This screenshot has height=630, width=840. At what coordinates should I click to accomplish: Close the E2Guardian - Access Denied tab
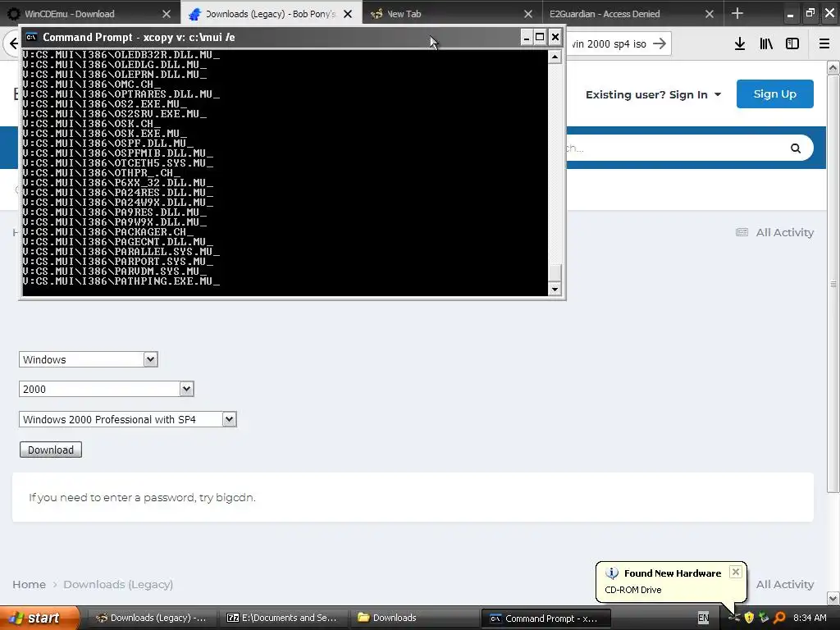(x=710, y=14)
